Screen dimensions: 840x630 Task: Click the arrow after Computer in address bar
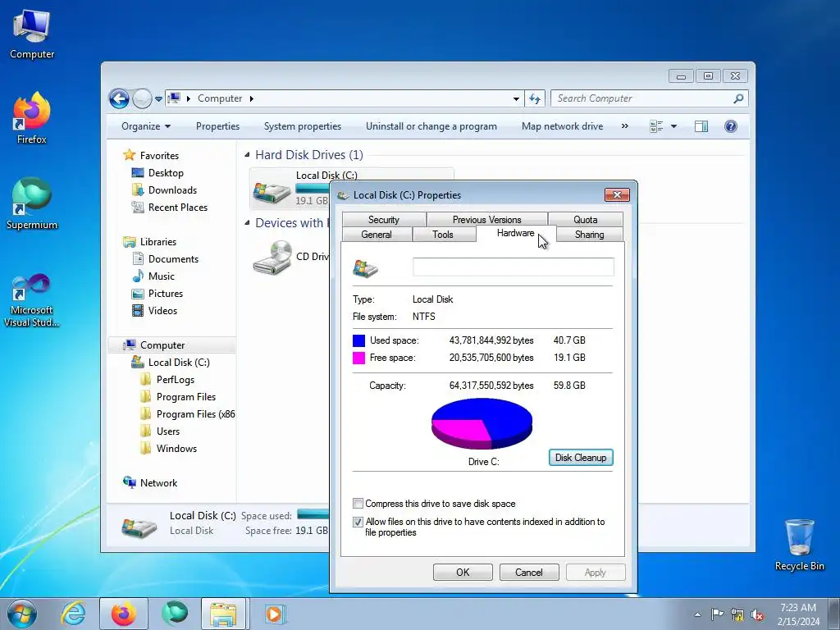pos(251,98)
